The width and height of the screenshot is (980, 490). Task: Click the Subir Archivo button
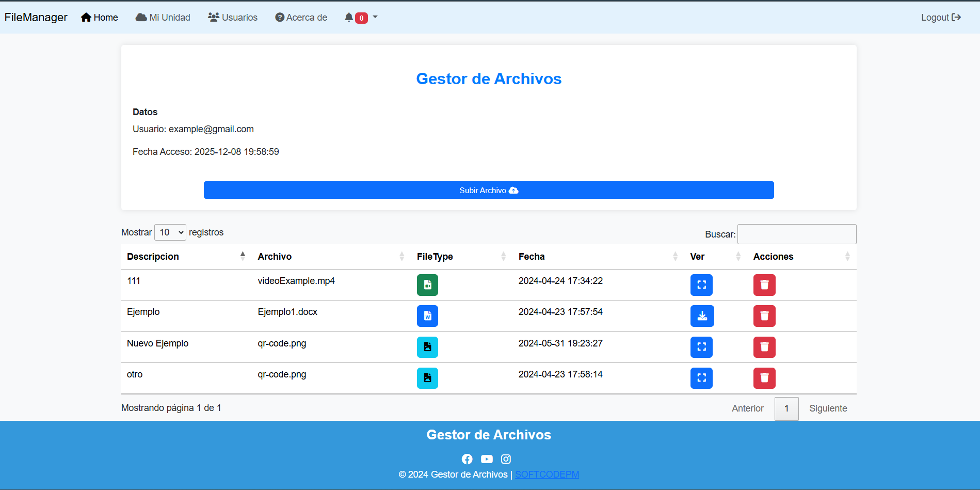tap(489, 190)
